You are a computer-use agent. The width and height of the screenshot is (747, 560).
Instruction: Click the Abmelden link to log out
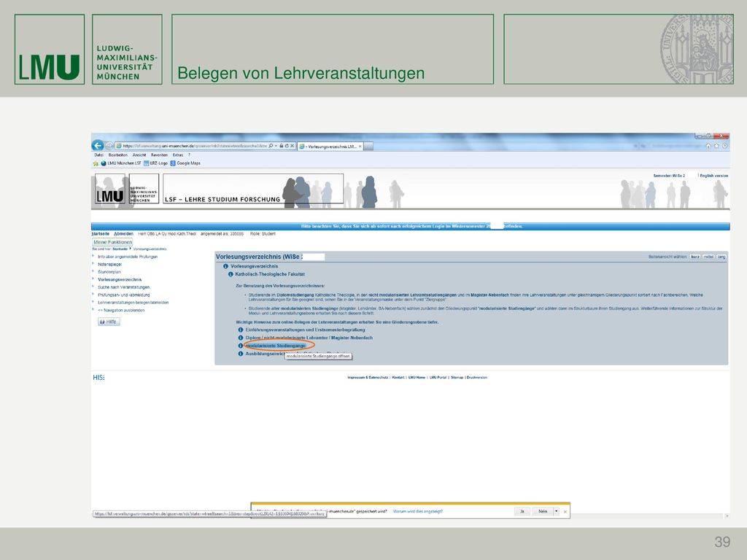coord(123,234)
